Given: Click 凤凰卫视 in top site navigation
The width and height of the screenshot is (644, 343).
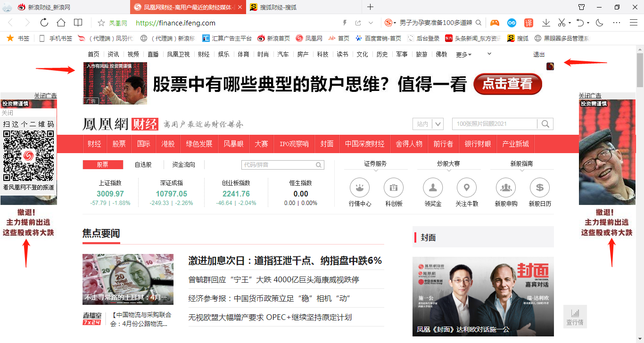Looking at the screenshot, I should tap(178, 54).
